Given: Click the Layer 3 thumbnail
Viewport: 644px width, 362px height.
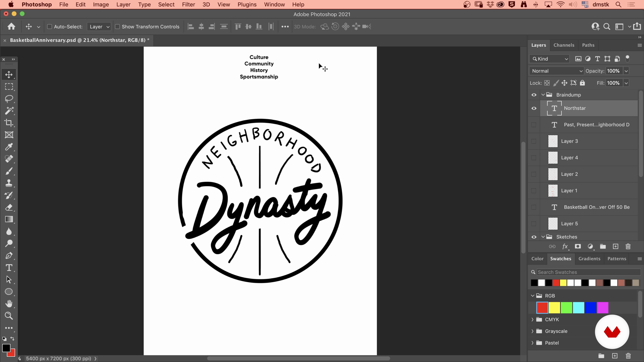Looking at the screenshot, I should (x=553, y=141).
